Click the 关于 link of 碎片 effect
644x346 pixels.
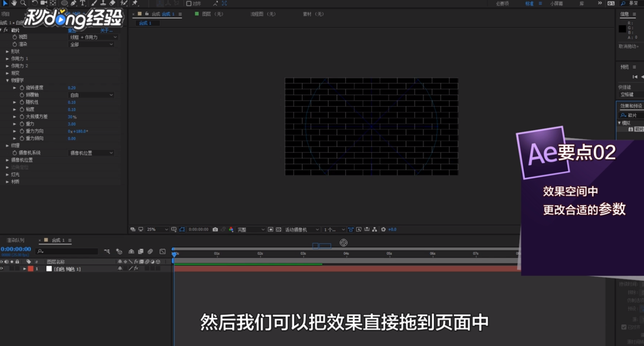pos(106,30)
